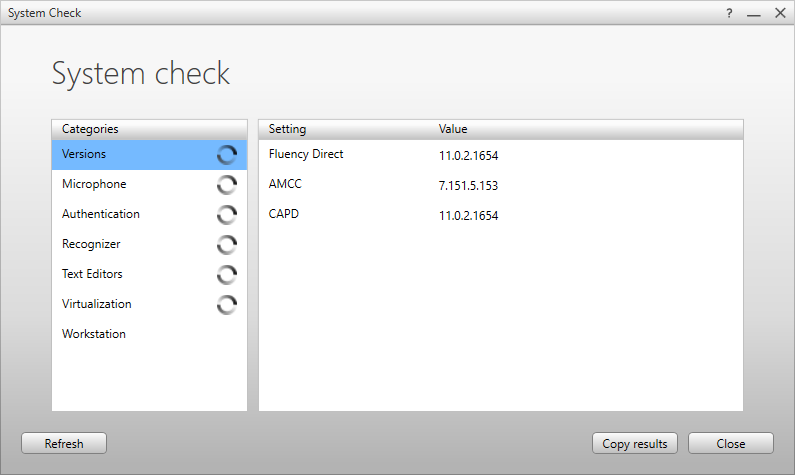Click the Value column header
Image resolution: width=795 pixels, height=475 pixels.
[453, 129]
